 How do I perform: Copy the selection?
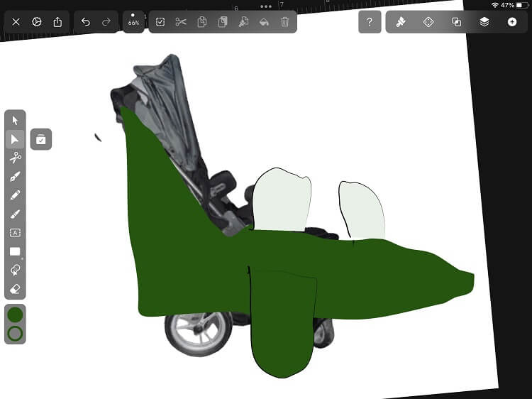coord(202,22)
